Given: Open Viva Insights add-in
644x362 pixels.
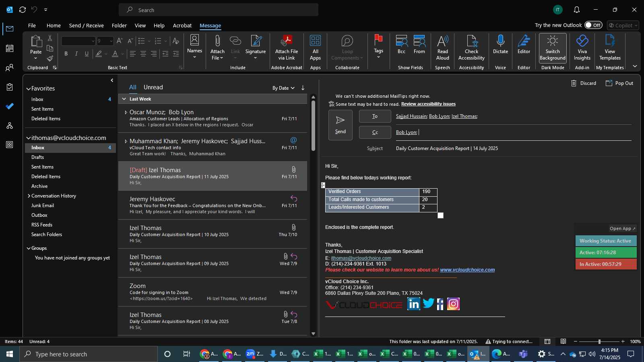Looking at the screenshot, I should tap(582, 47).
